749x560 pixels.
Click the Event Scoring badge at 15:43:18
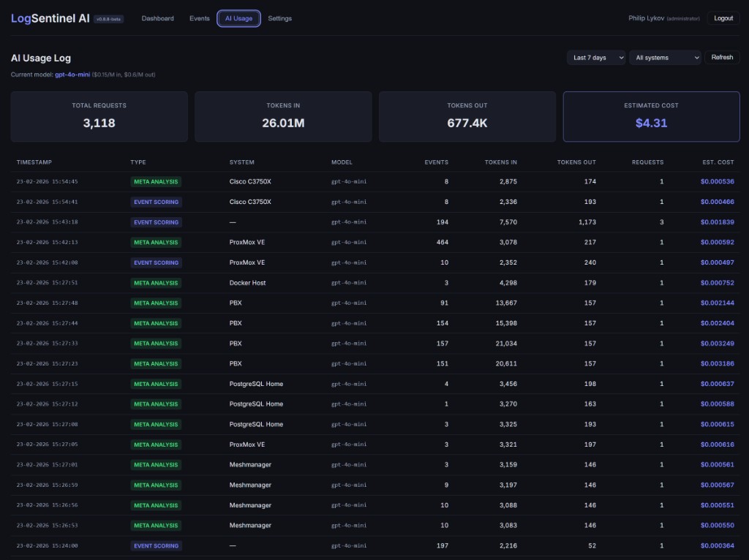pos(157,222)
